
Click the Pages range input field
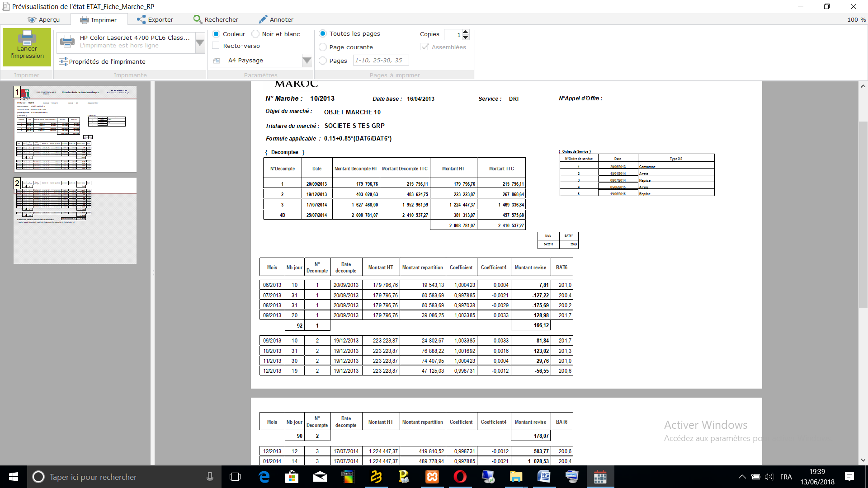coord(380,61)
